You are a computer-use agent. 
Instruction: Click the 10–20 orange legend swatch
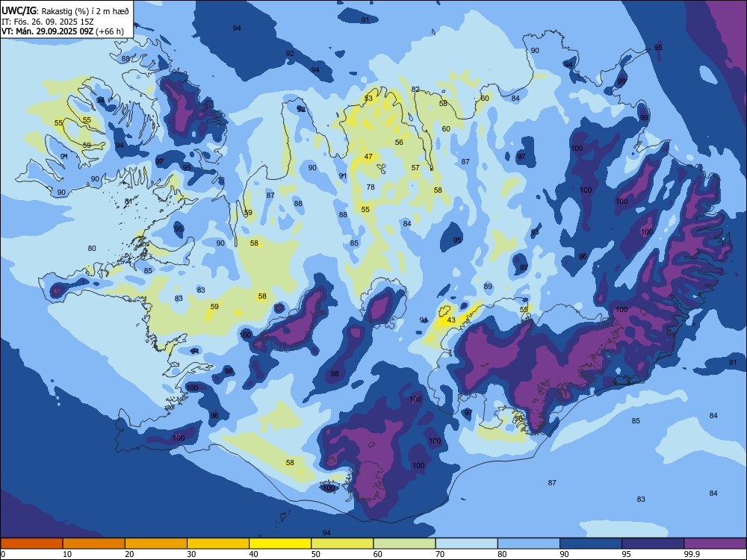[94, 544]
